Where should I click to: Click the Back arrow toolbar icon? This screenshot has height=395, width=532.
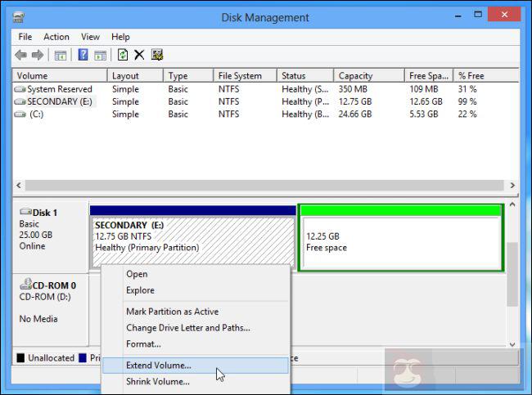(x=21, y=55)
